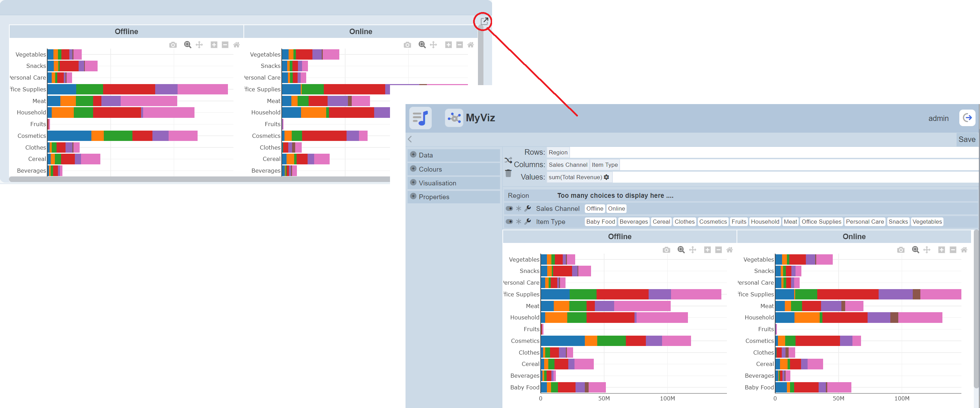Select the Online sales channel chip
This screenshot has width=980, height=408.
tap(616, 209)
